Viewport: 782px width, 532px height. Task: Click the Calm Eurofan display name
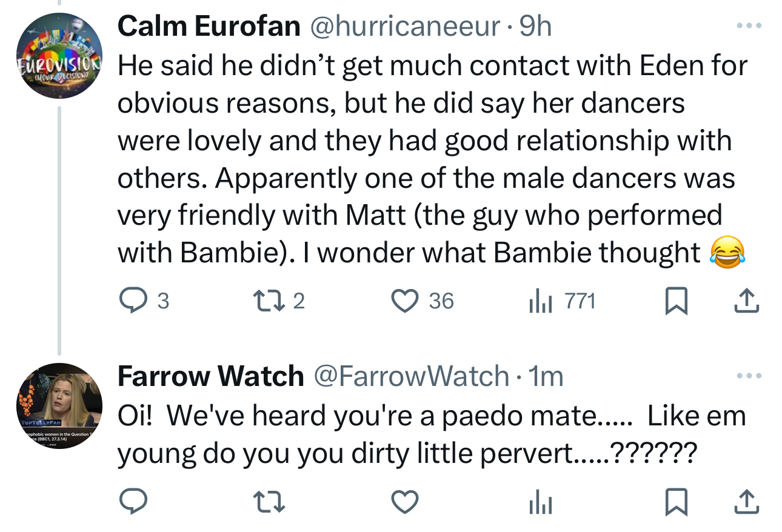click(209, 27)
